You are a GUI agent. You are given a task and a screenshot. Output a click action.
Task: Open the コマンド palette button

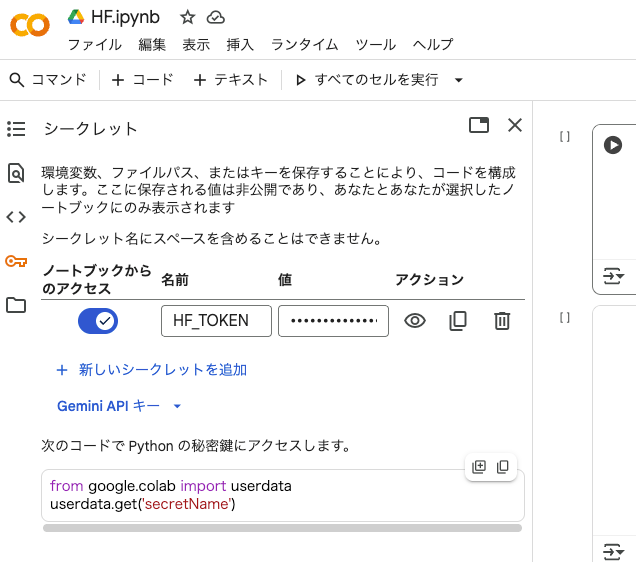pos(48,80)
